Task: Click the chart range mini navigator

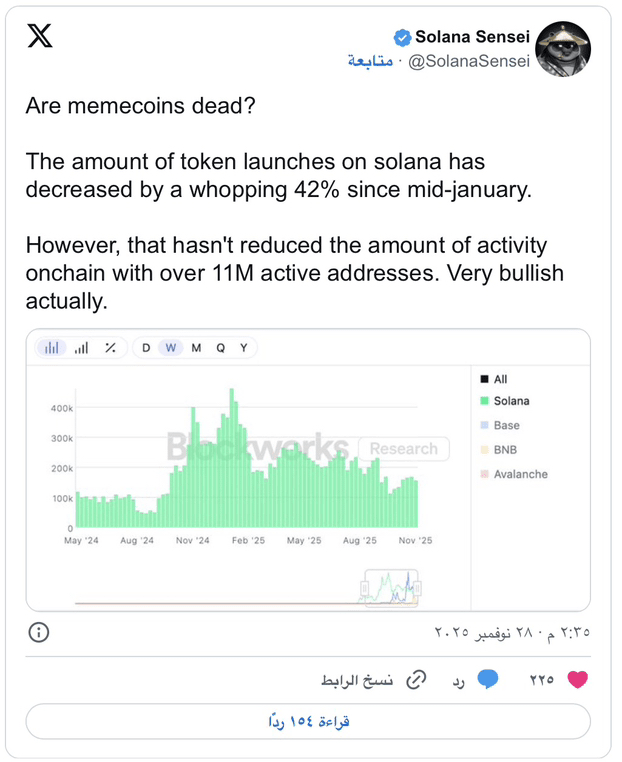Action: pos(392,588)
